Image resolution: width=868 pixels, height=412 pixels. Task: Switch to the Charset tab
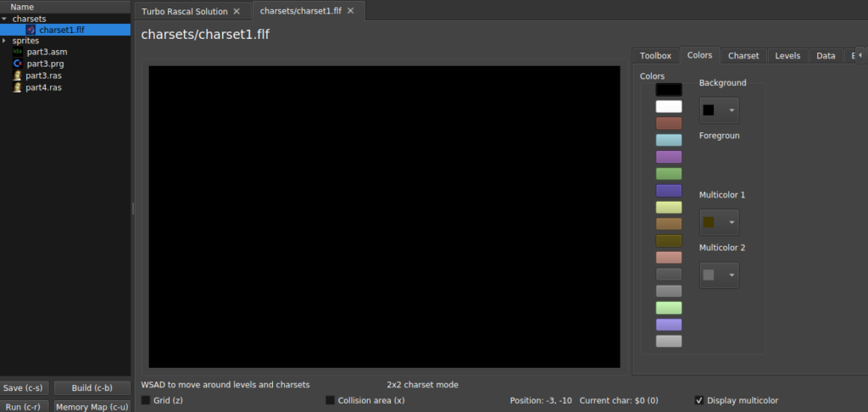coord(743,55)
